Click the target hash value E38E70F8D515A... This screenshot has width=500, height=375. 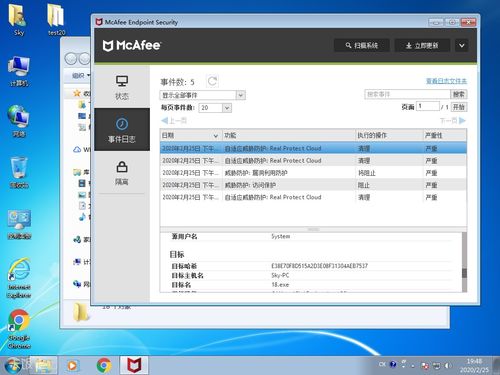319,266
